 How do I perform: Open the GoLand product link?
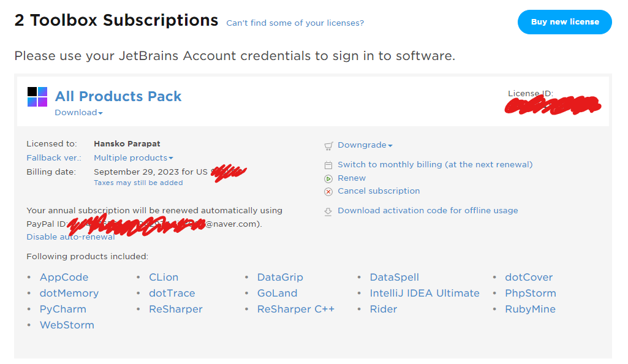click(277, 293)
